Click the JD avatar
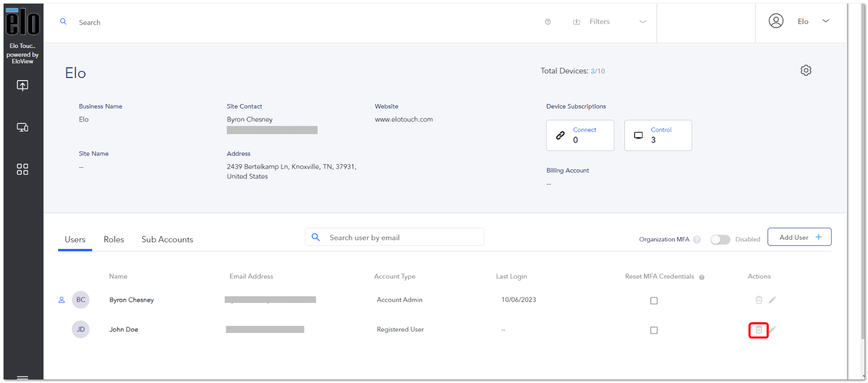The image size is (868, 383). pos(81,329)
